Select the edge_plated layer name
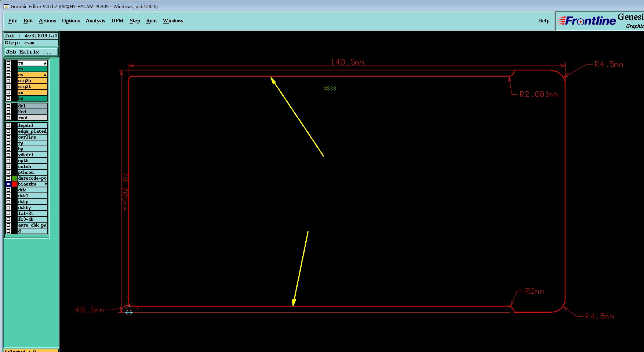Image resolution: width=644 pixels, height=352 pixels. pyautogui.click(x=33, y=131)
